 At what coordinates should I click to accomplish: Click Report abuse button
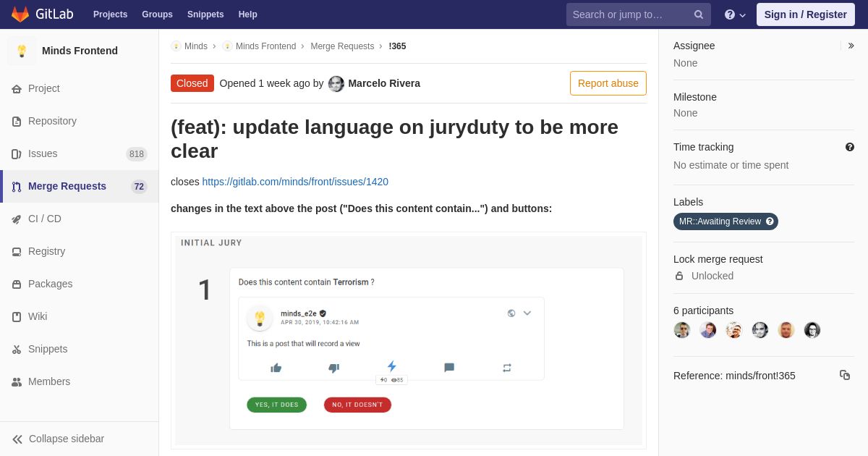608,83
